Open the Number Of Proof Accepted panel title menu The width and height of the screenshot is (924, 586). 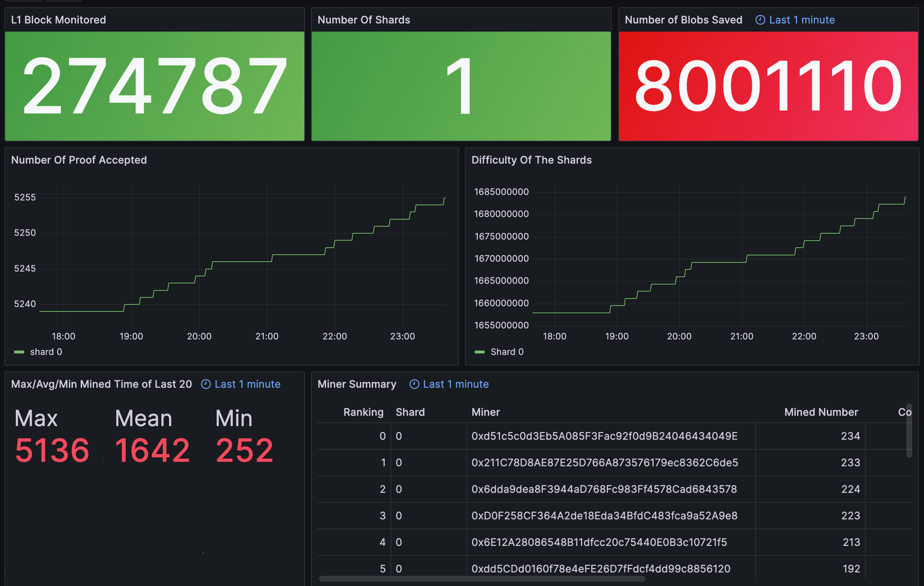click(x=79, y=160)
